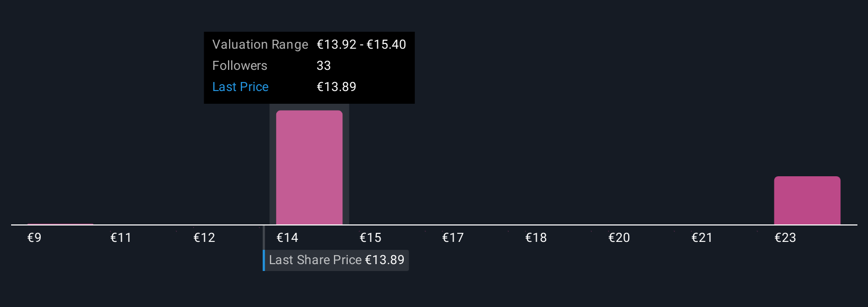Click the €17 axis label
868x307 pixels.
pos(453,238)
